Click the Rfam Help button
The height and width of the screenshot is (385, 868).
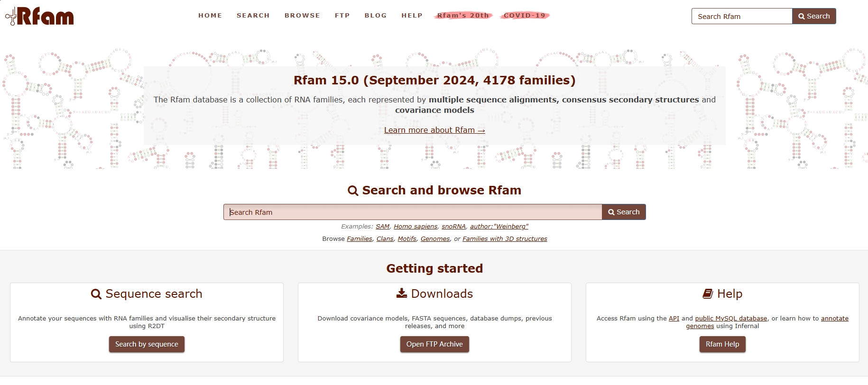click(x=722, y=344)
